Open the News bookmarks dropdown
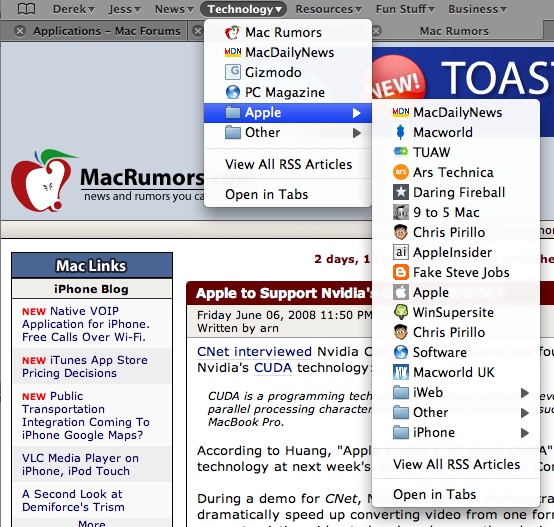This screenshot has height=527, width=554. [174, 9]
